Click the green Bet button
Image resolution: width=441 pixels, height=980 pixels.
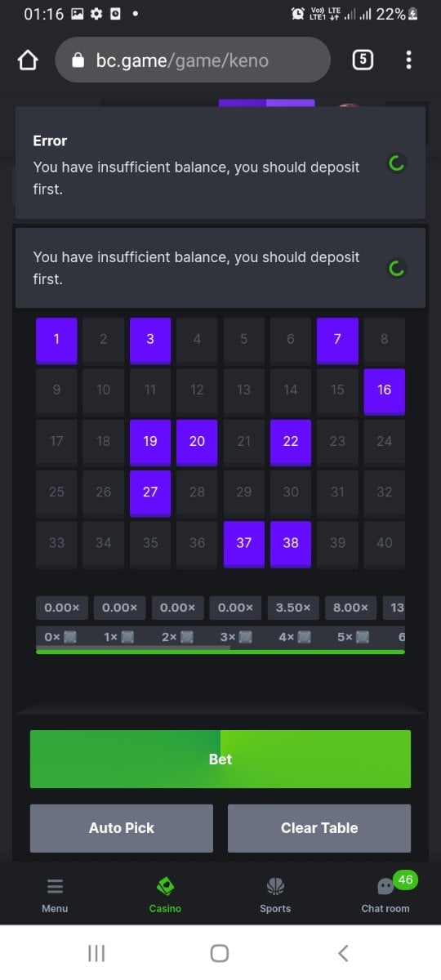coord(220,759)
